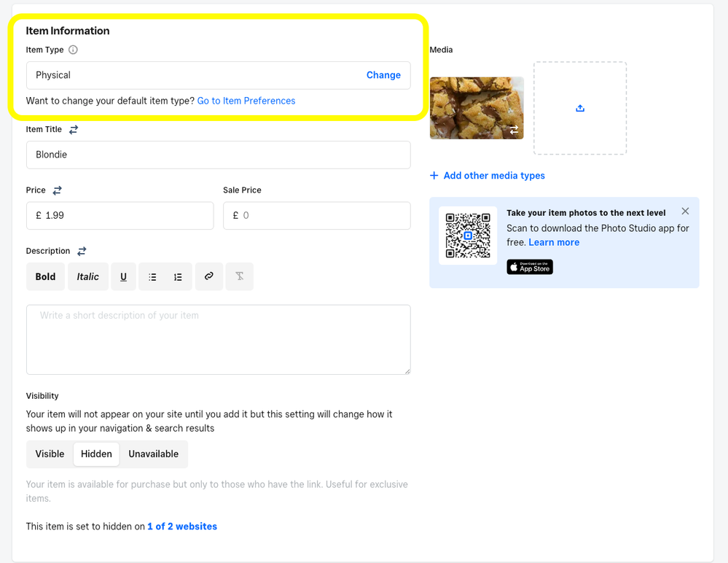Image resolution: width=728 pixels, height=563 pixels.
Task: Dismiss the Photo Studio app banner
Action: tap(685, 211)
